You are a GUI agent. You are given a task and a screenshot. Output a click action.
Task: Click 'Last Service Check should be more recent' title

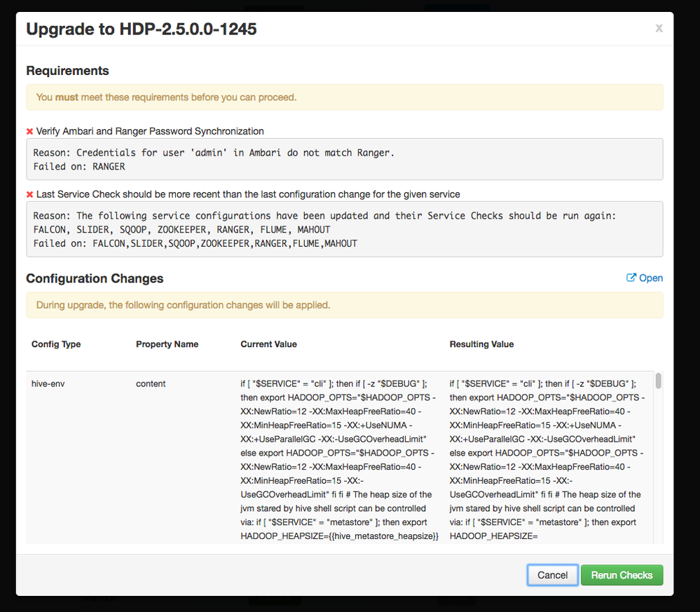[248, 194]
